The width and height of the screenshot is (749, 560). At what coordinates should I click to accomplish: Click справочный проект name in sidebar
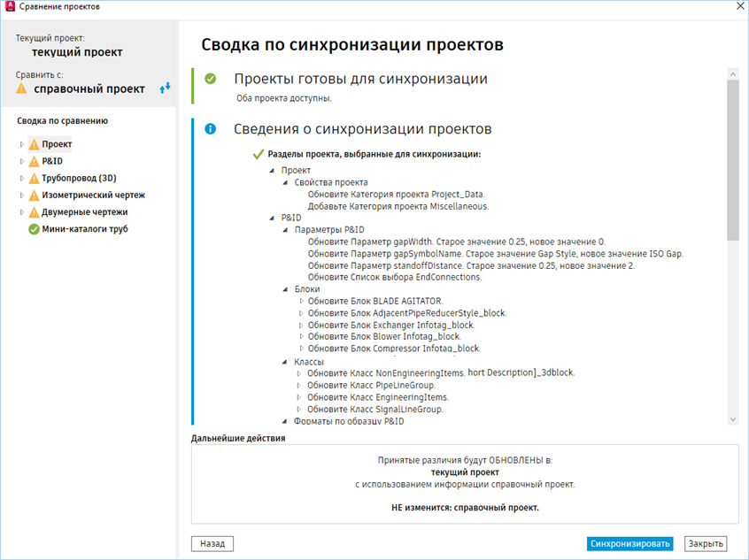(89, 88)
